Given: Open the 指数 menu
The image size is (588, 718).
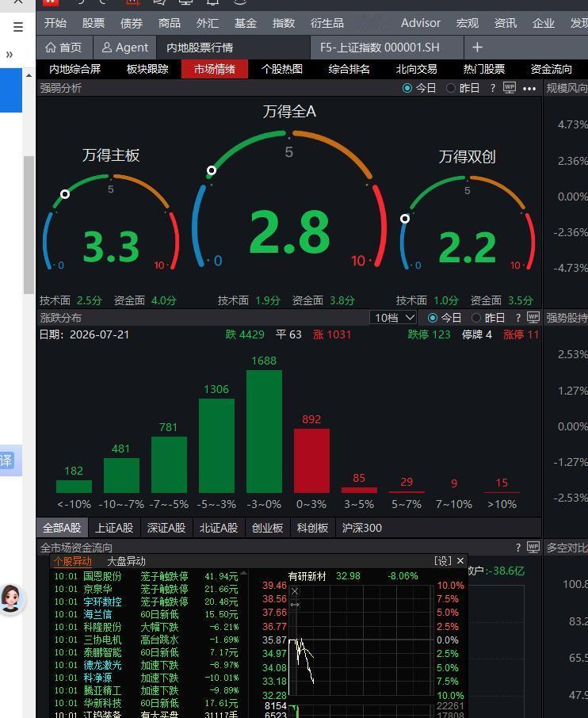Looking at the screenshot, I should (284, 23).
